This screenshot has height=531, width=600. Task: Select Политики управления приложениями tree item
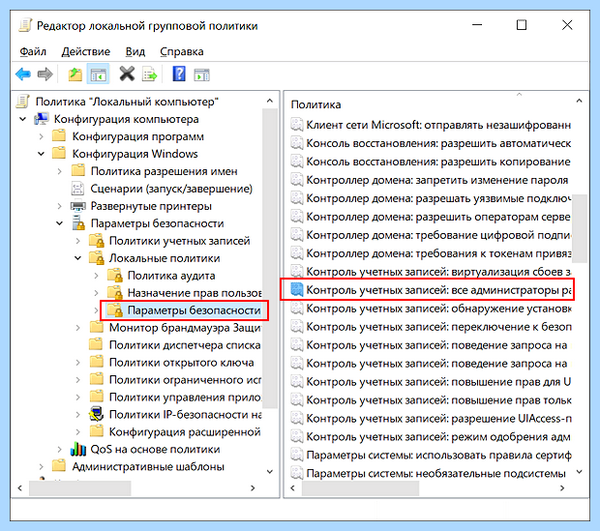185,397
